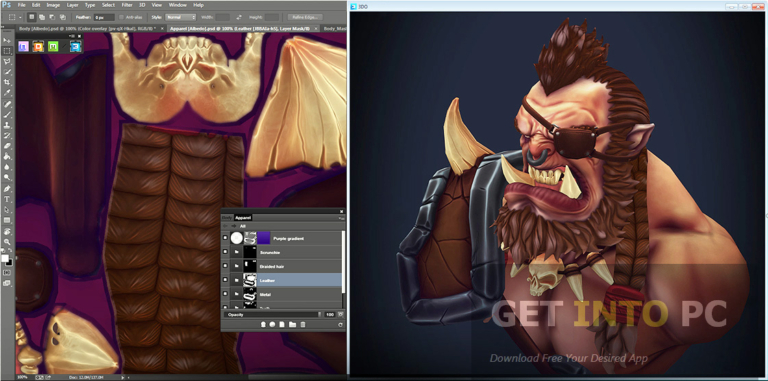Viewport: 768px width, 381px height.
Task: Choose New Selection mode in options bar
Action: [32, 17]
